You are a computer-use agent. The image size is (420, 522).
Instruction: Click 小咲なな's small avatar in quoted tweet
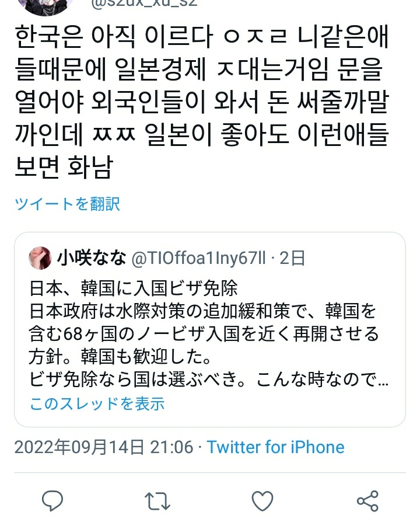(x=40, y=258)
